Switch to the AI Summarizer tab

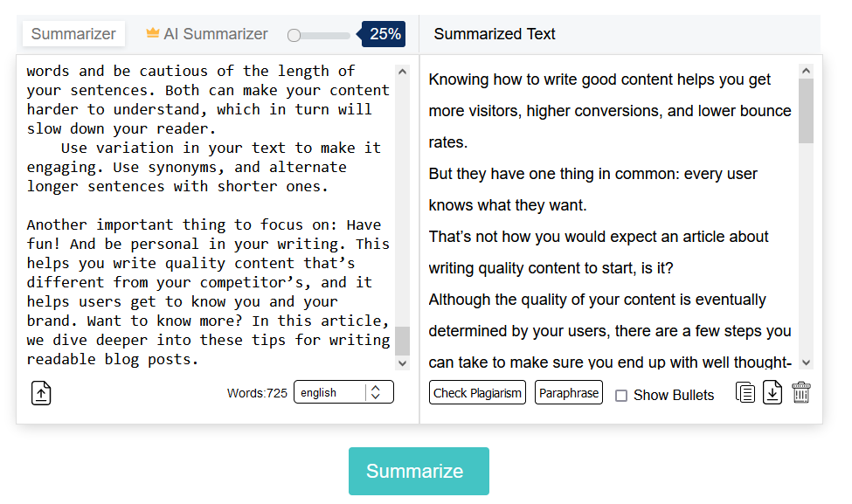215,34
